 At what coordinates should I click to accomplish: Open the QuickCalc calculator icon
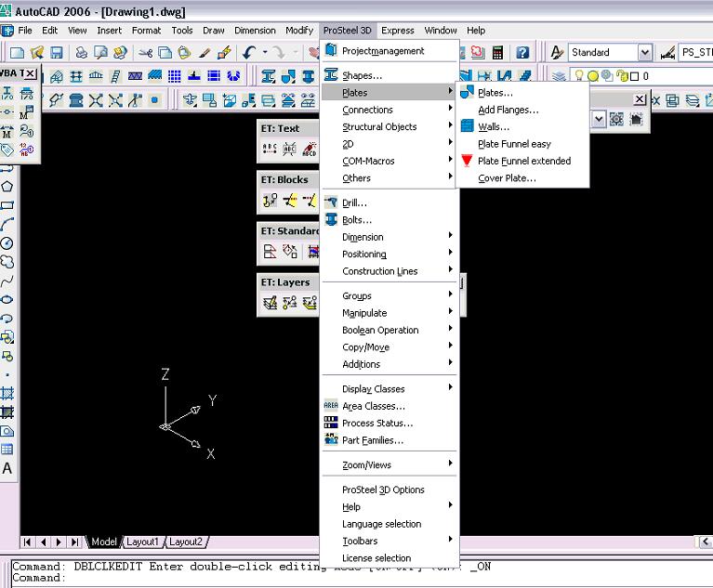tap(498, 53)
